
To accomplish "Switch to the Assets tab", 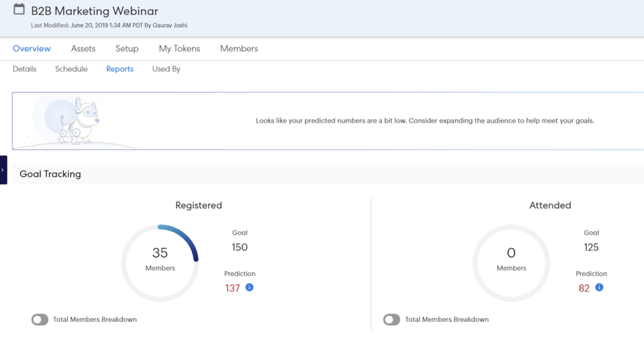I will (83, 48).
